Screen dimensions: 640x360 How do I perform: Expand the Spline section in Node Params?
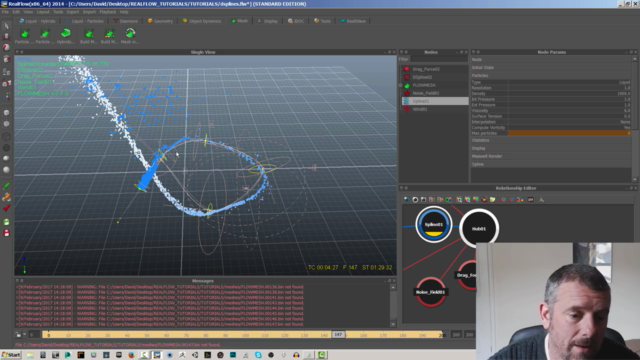pos(551,164)
